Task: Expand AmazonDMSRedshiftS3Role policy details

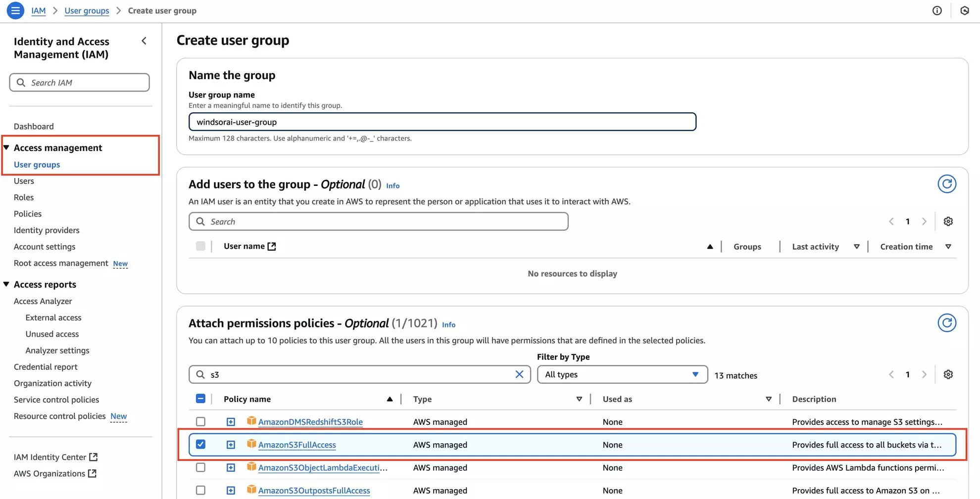Action: [231, 422]
